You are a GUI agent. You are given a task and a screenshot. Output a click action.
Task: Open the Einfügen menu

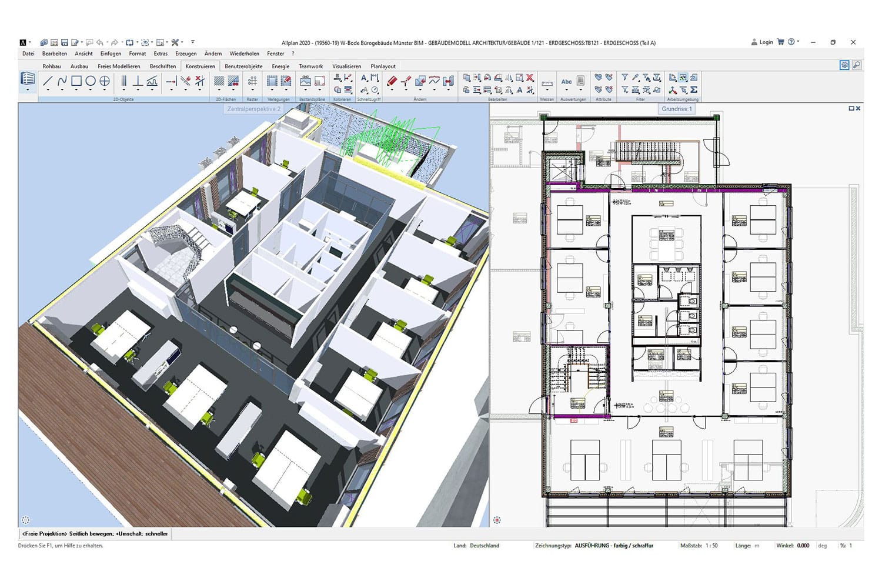click(111, 54)
